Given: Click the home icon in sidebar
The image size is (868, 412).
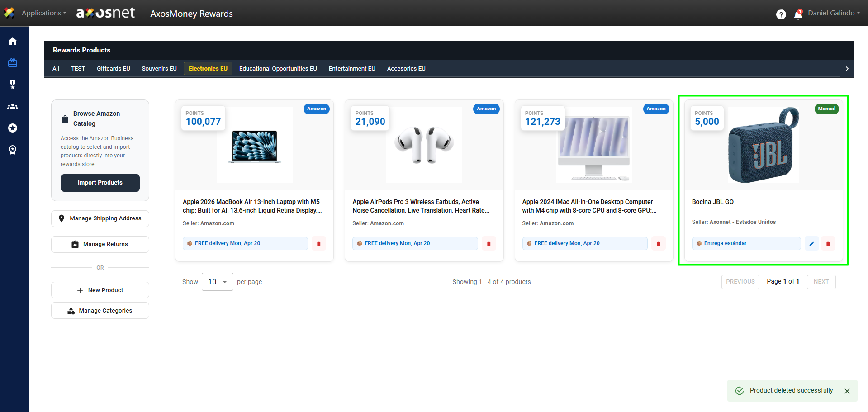Looking at the screenshot, I should (x=13, y=41).
